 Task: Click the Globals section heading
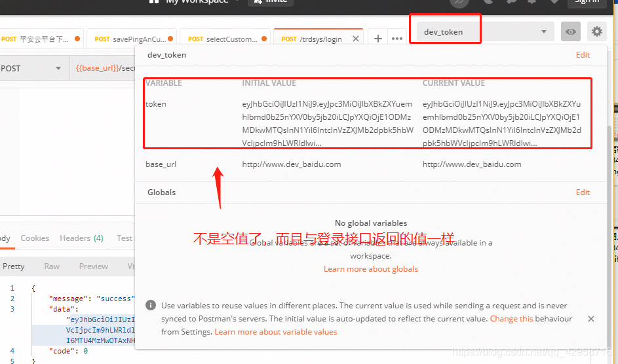click(x=162, y=192)
